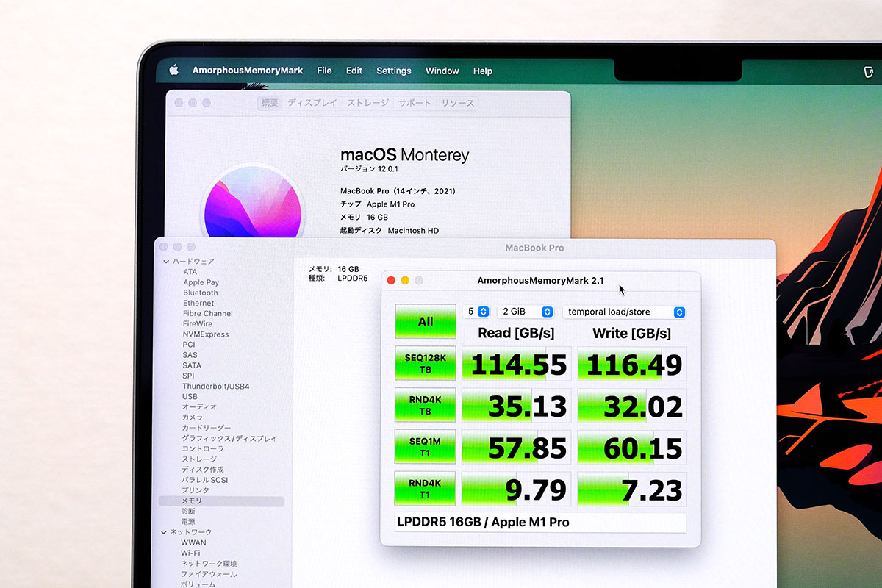
Task: Select Fibre Channel in the sidebar
Action: [x=208, y=313]
